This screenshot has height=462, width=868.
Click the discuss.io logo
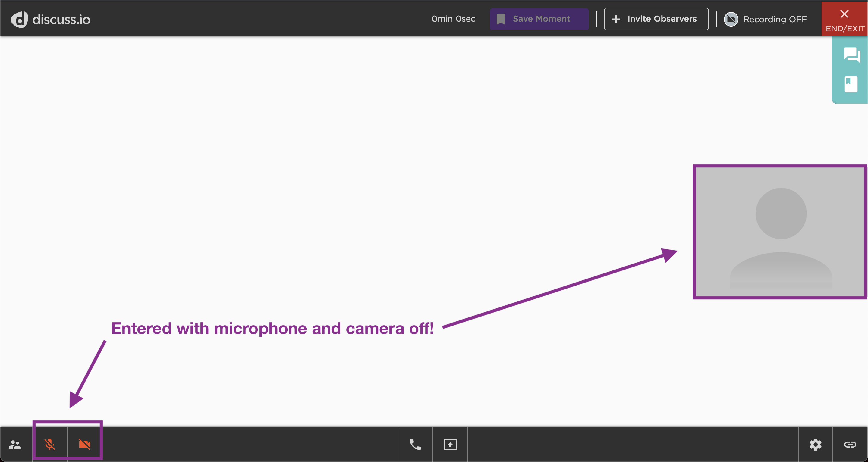tap(51, 19)
